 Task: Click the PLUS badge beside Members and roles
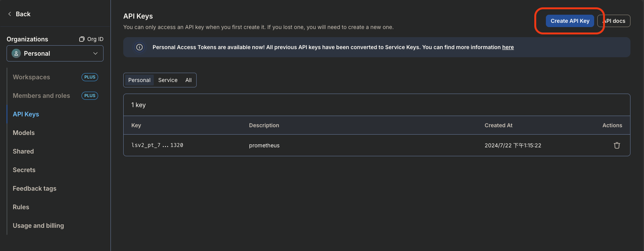(90, 96)
